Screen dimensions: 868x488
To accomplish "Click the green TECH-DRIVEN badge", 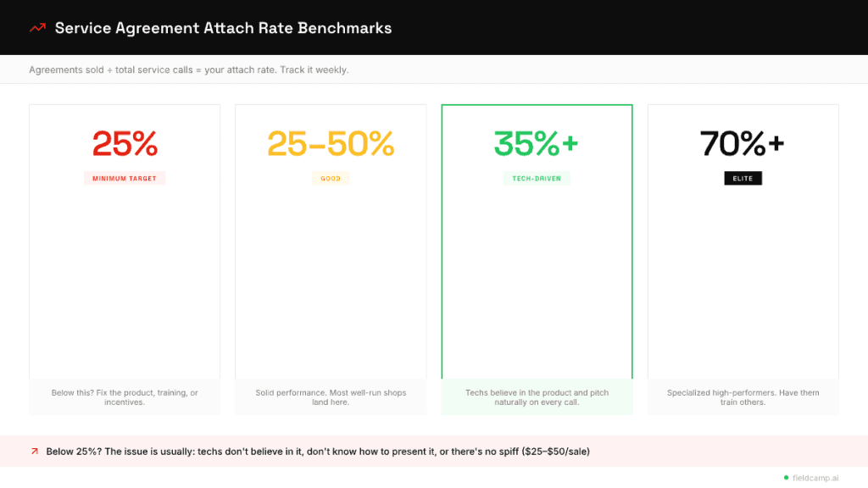I will tap(537, 179).
